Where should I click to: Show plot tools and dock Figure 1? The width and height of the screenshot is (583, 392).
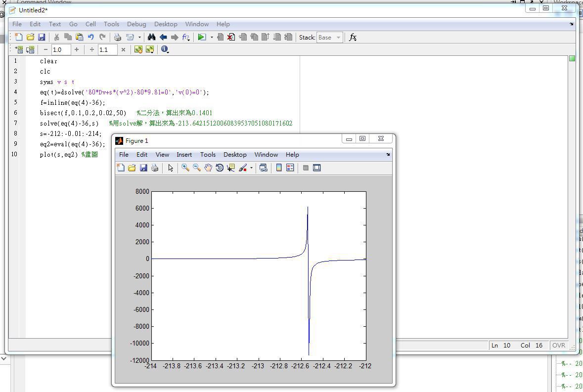317,168
